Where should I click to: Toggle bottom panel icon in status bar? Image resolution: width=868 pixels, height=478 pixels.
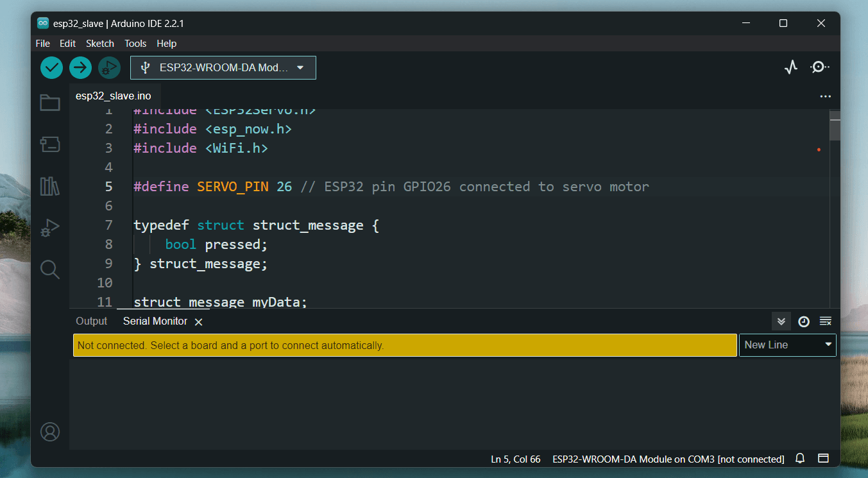coord(823,459)
